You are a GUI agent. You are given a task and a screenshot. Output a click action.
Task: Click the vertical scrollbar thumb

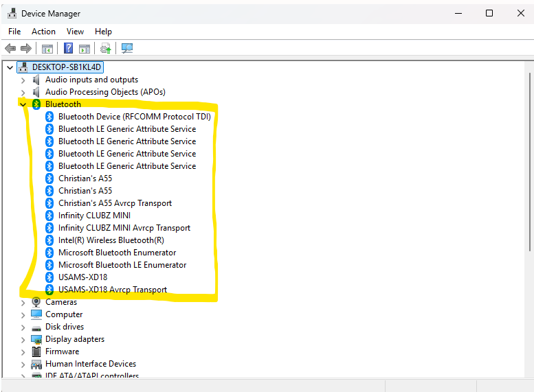530,162
